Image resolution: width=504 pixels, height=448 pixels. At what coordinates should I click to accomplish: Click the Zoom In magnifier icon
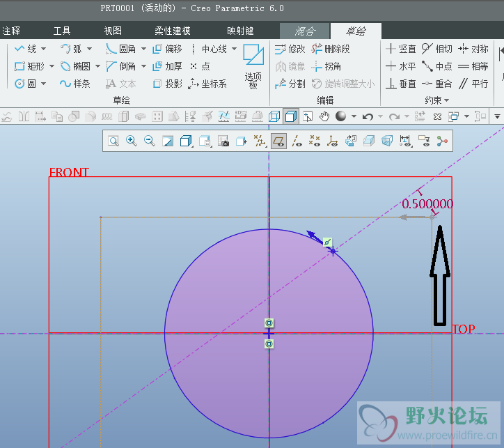click(131, 141)
